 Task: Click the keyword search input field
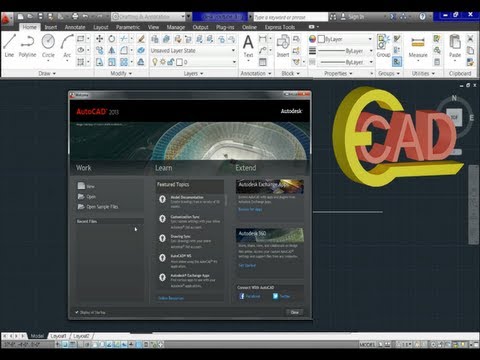290,17
